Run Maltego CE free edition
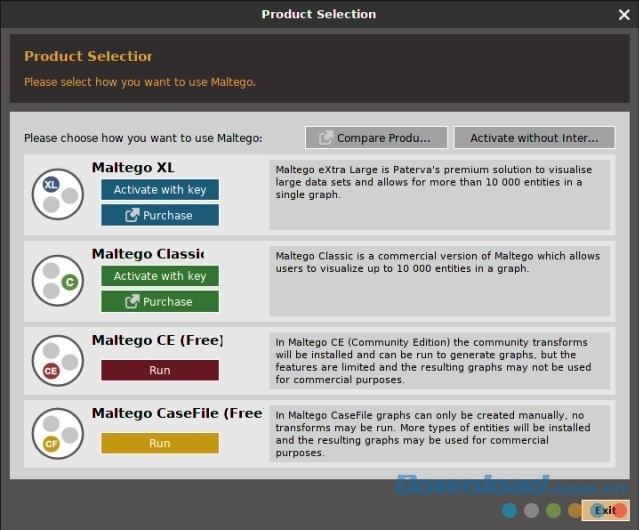 160,370
